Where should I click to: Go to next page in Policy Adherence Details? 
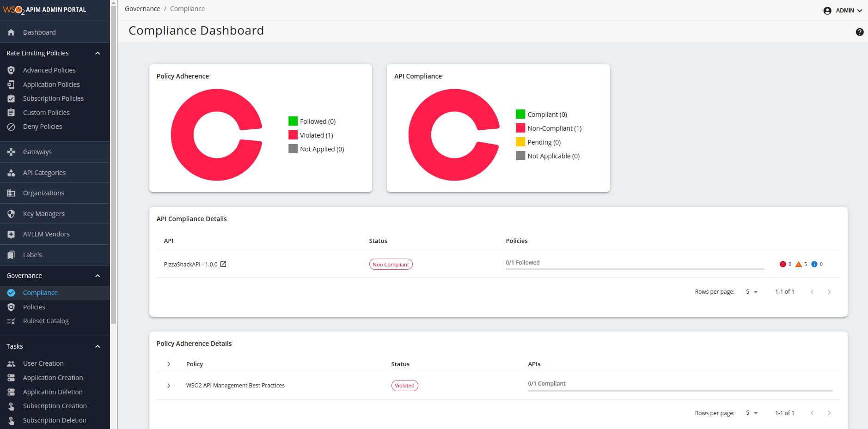829,413
